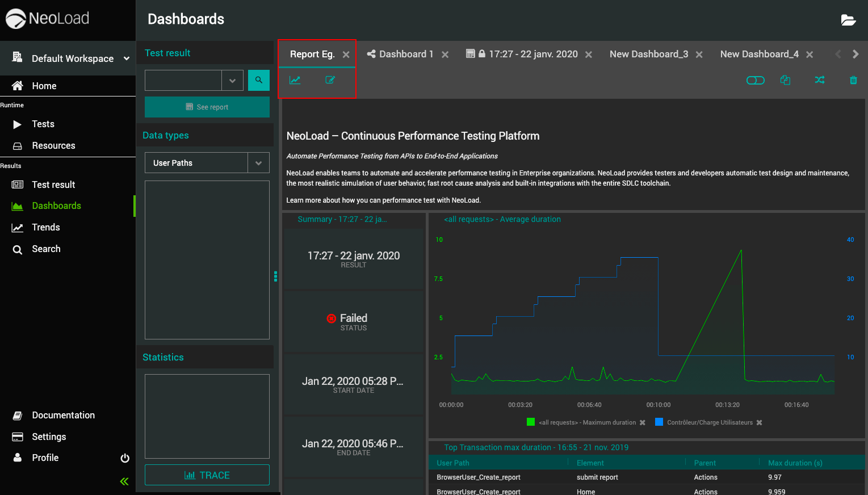Screen dimensions: 868x495
Task: Click the duplicate dashboard icon
Action: click(785, 80)
